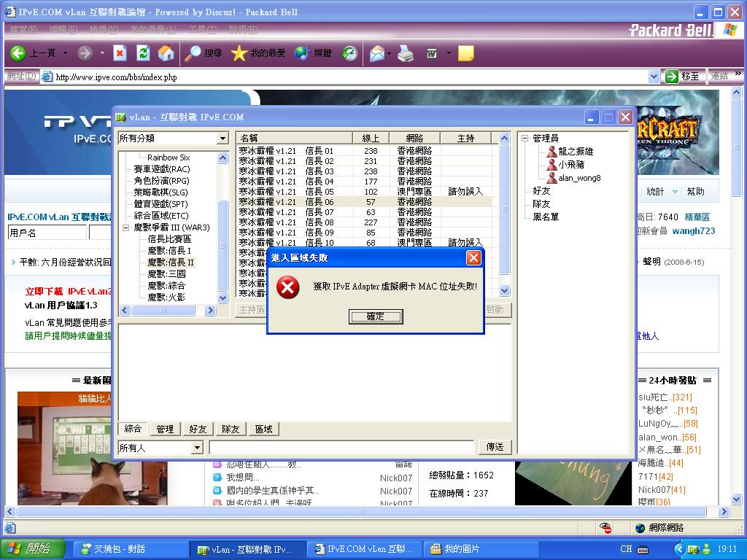Open the 所有分類 category dropdown
The image size is (747, 560).
[x=222, y=139]
